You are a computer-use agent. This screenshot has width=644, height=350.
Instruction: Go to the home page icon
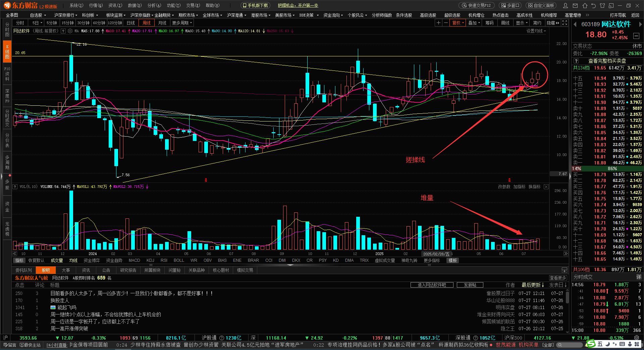585,5
